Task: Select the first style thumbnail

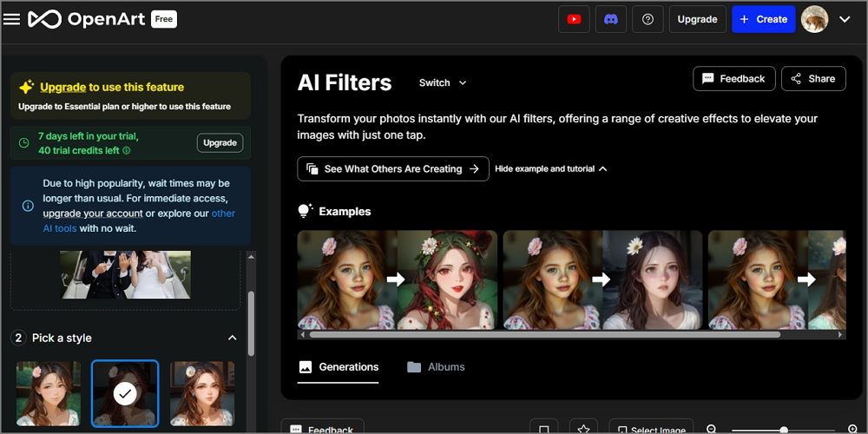Action: coord(49,393)
